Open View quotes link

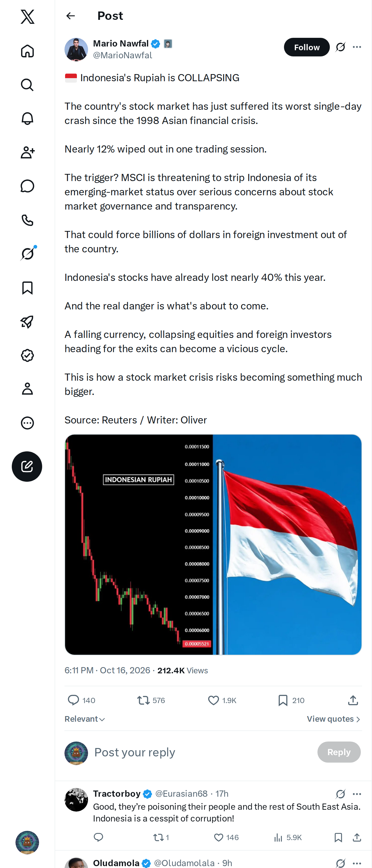coord(334,719)
